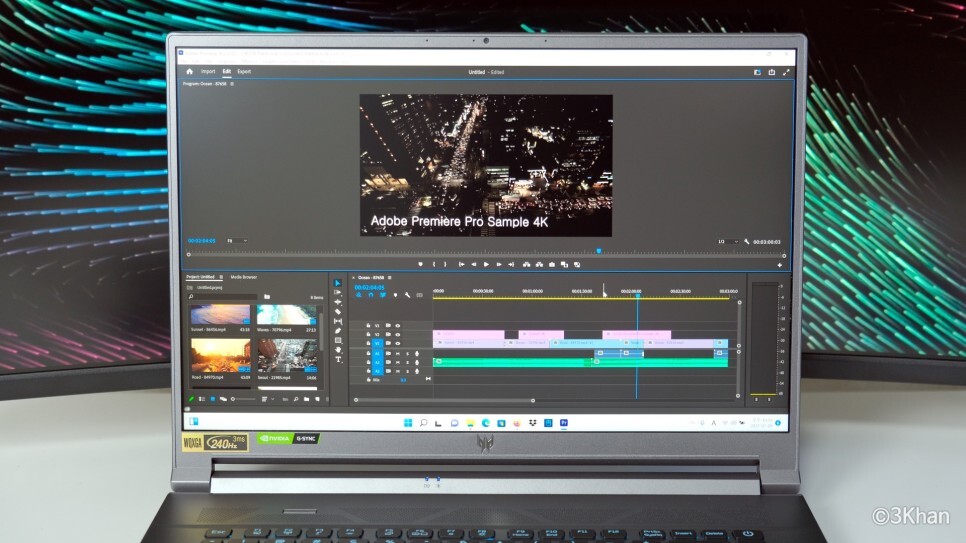Screen dimensions: 966x543
Task: Open the Fit zoom level dropdown
Action: point(237,240)
